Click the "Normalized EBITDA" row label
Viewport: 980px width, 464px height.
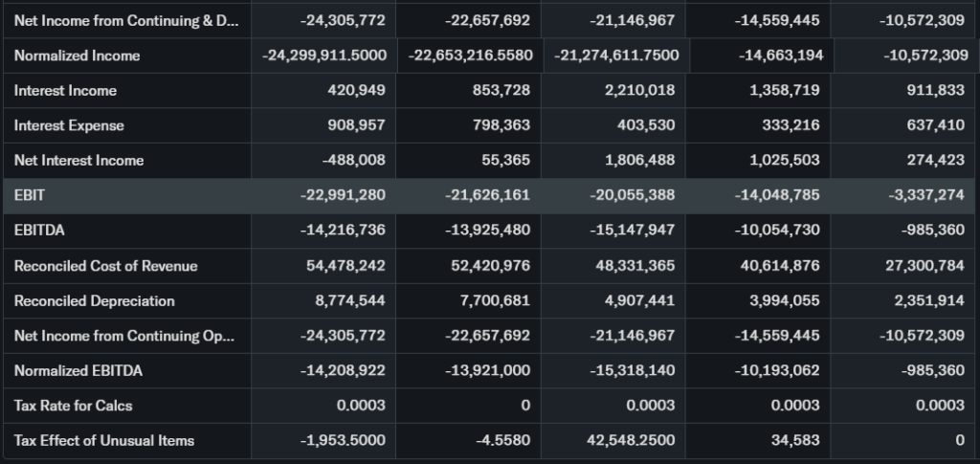(78, 370)
